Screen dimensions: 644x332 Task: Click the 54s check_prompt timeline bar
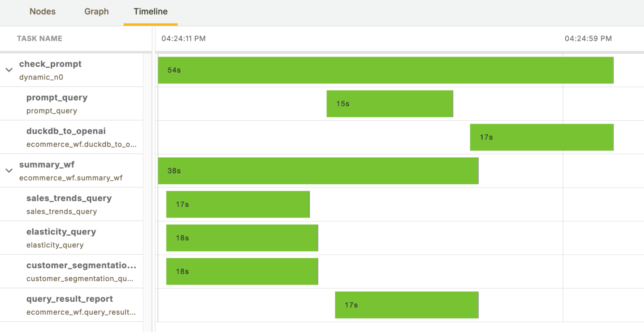pos(385,70)
